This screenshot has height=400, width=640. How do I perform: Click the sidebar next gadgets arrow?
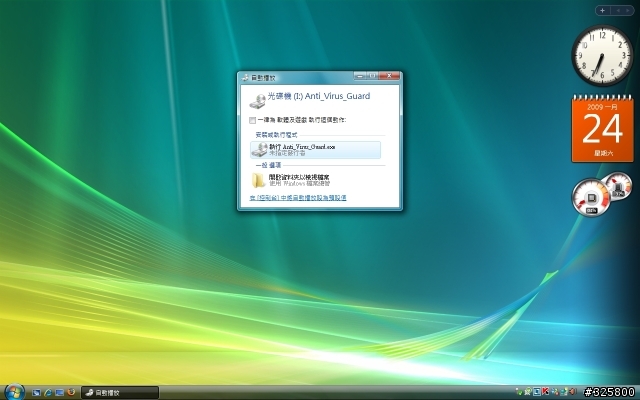[628, 11]
